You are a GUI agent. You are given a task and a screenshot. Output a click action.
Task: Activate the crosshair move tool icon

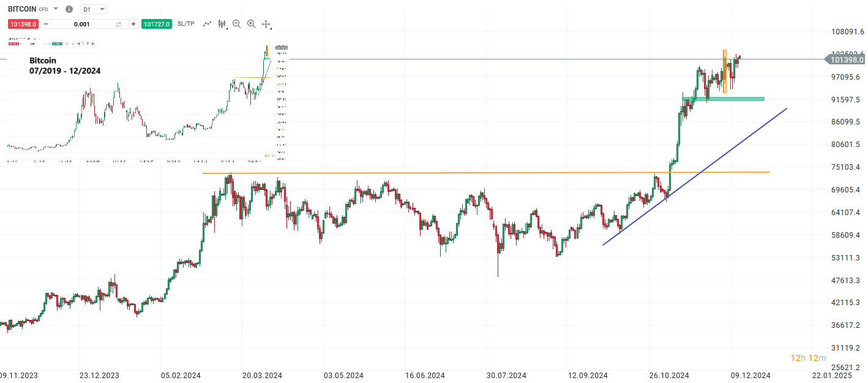point(266,24)
